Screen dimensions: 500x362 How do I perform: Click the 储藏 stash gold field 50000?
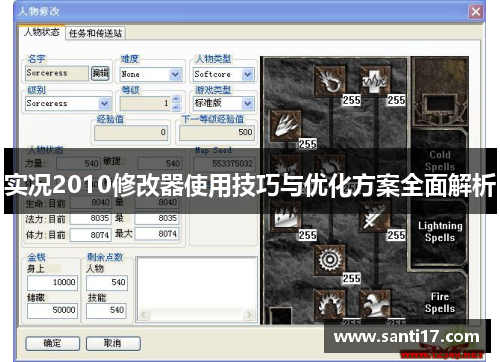tap(53, 311)
